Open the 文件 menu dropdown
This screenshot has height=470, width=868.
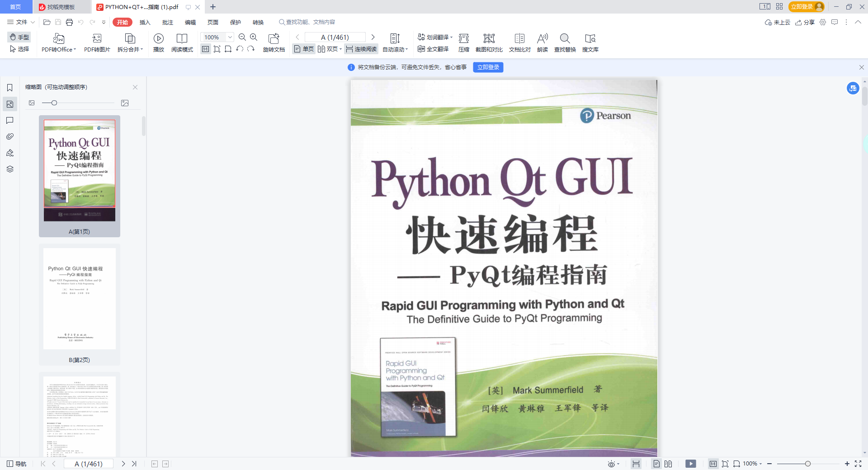click(21, 22)
